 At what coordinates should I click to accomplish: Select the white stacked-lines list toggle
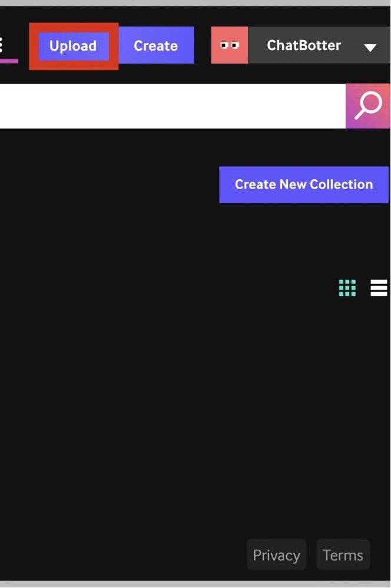click(x=379, y=288)
